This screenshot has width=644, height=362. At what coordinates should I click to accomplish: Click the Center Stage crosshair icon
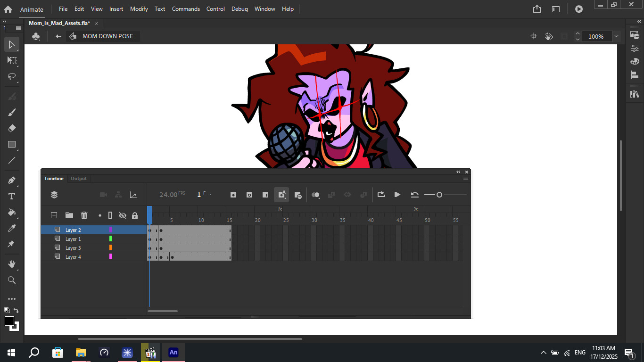coord(534,36)
